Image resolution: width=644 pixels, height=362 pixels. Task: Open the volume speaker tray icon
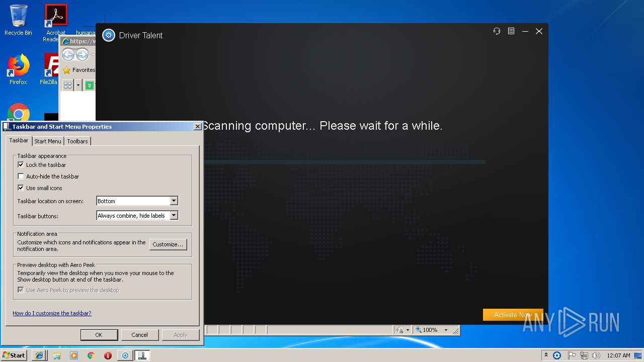pyautogui.click(x=596, y=355)
